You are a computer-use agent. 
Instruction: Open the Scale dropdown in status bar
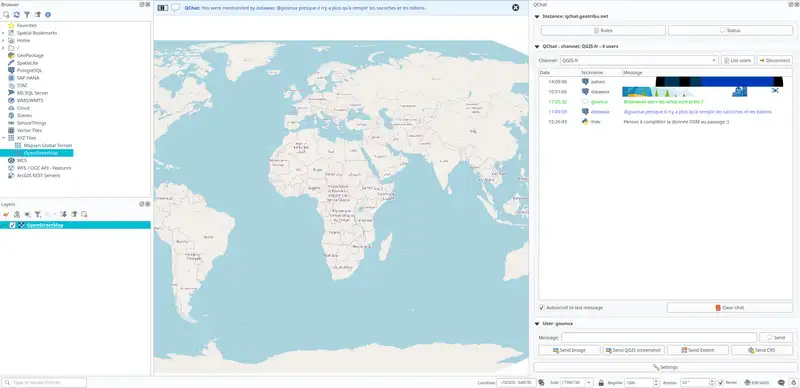point(589,382)
